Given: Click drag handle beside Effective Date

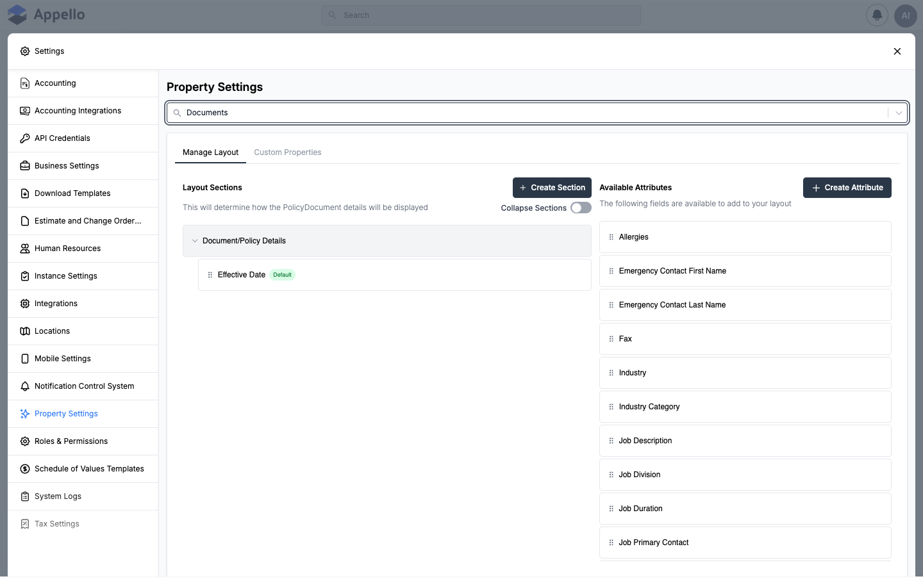Looking at the screenshot, I should 210,275.
